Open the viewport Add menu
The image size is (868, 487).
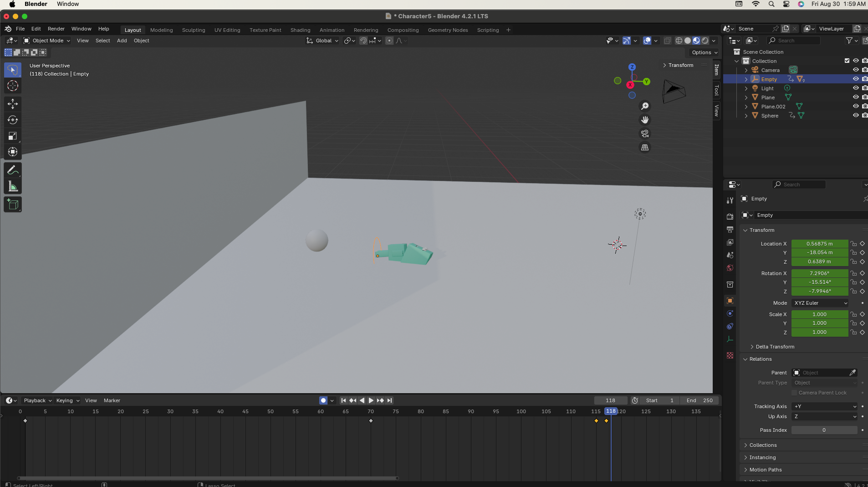coord(122,41)
